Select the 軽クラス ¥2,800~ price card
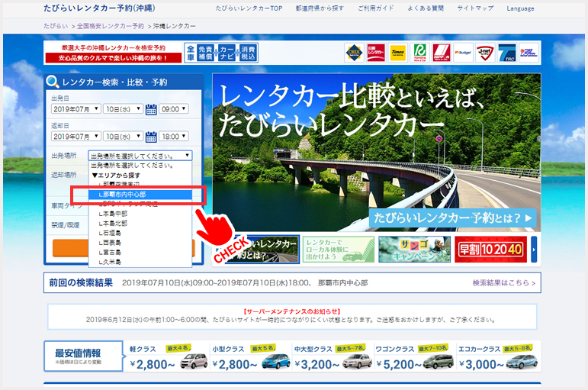The width and height of the screenshot is (588, 390). click(x=167, y=357)
